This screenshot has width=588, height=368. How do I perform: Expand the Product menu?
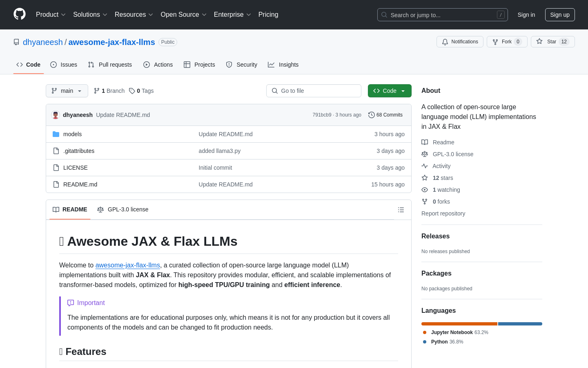(x=51, y=14)
